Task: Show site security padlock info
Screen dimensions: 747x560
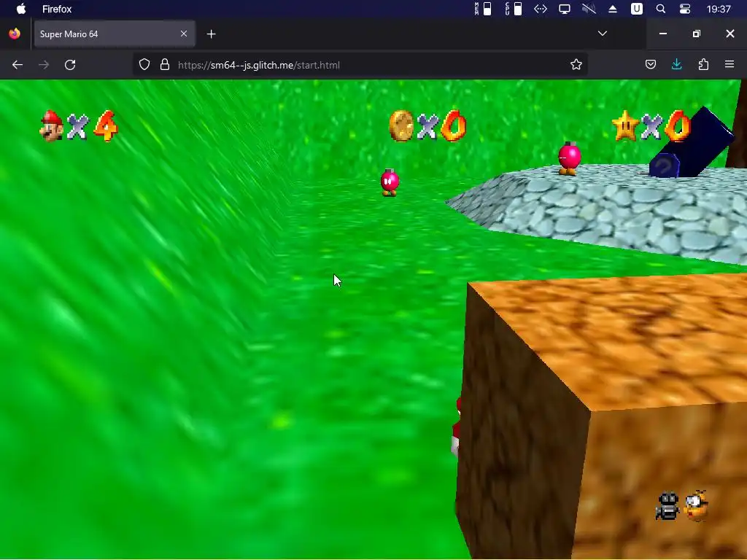Action: tap(165, 65)
